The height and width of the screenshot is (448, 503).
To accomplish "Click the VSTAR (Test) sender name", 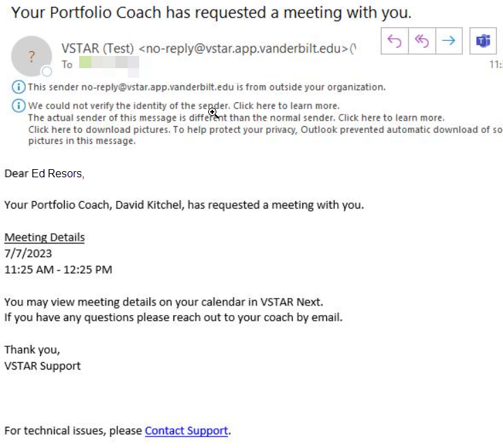I will point(98,48).
